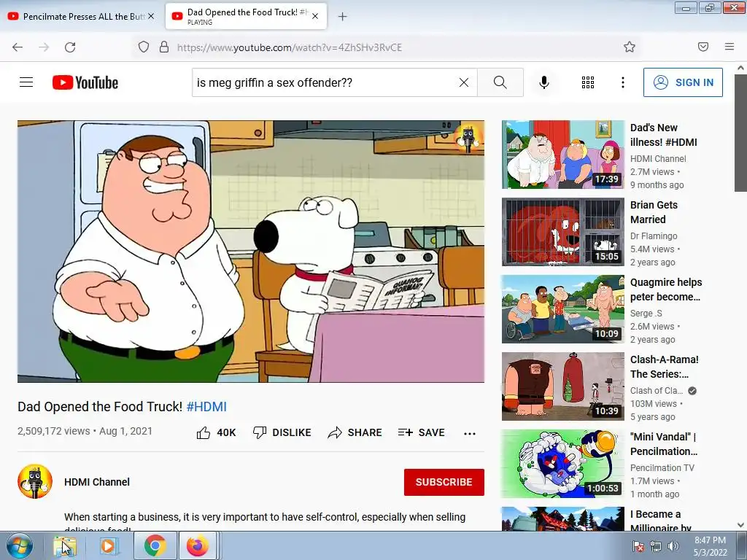Go forward in the browser

click(44, 47)
